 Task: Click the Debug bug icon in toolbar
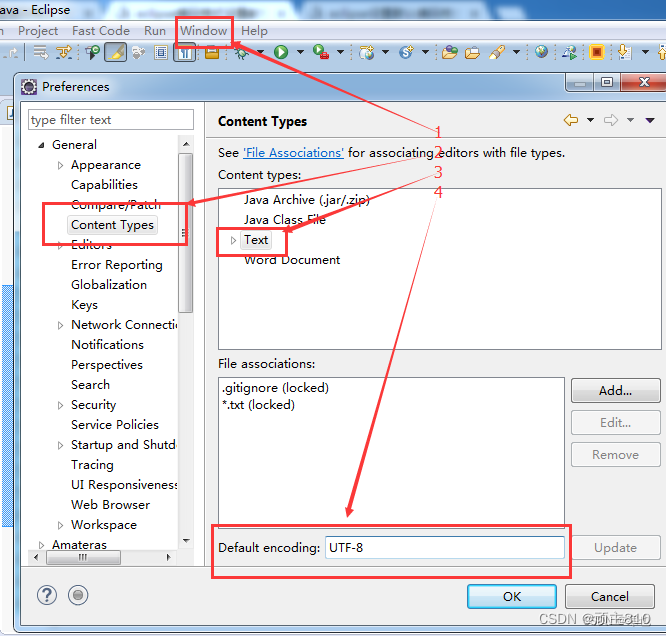(242, 53)
